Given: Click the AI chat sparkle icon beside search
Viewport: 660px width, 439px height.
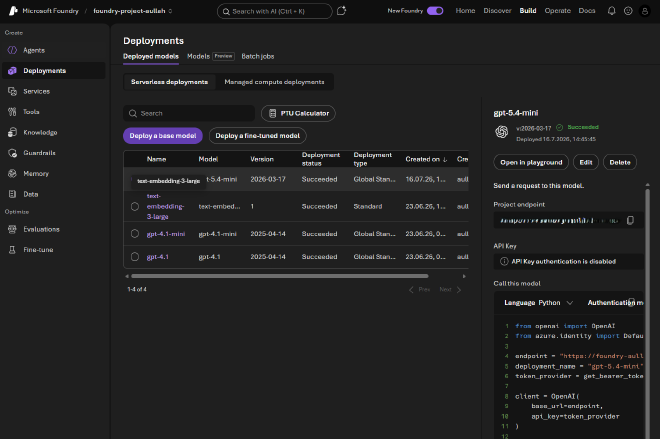Looking at the screenshot, I should pos(341,11).
